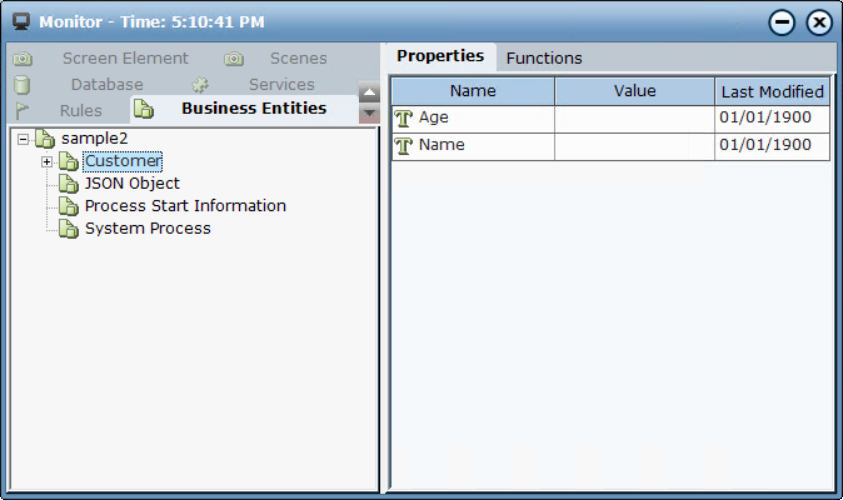Minimize the Monitor window
This screenshot has width=843, height=500.
point(783,22)
